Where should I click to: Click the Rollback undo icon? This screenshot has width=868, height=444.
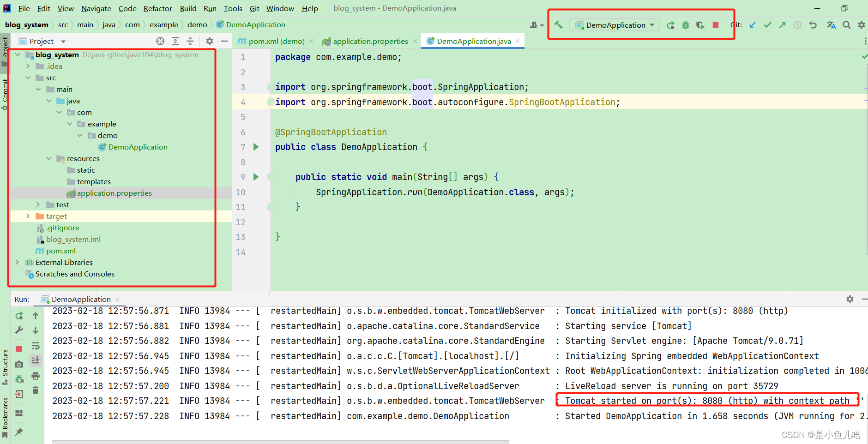click(813, 25)
